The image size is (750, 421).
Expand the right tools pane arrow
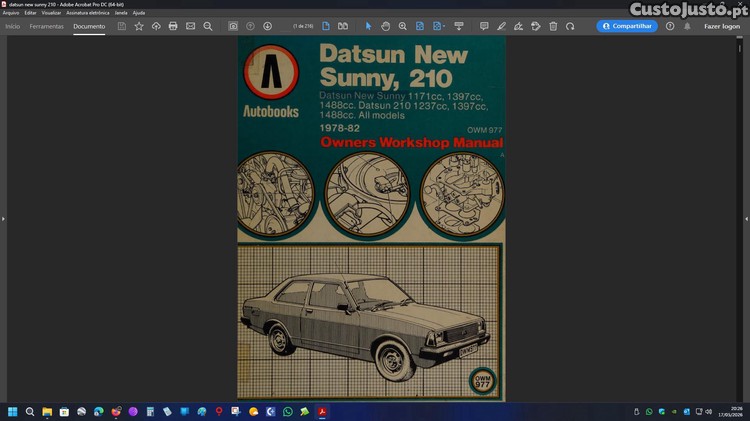tap(746, 219)
